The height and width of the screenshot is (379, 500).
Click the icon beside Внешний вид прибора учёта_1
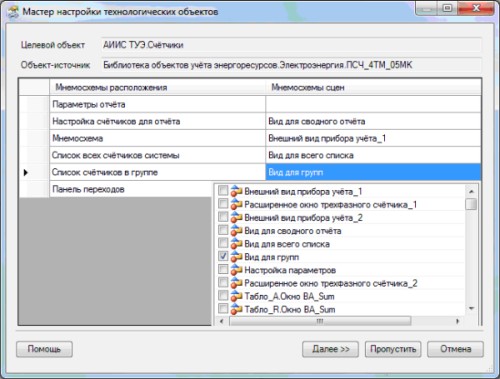236,191
